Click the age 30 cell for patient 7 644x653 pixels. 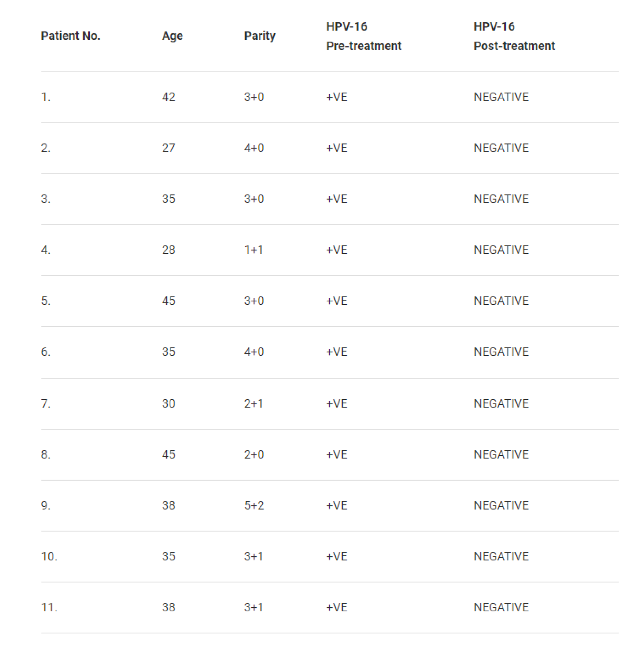(x=169, y=403)
